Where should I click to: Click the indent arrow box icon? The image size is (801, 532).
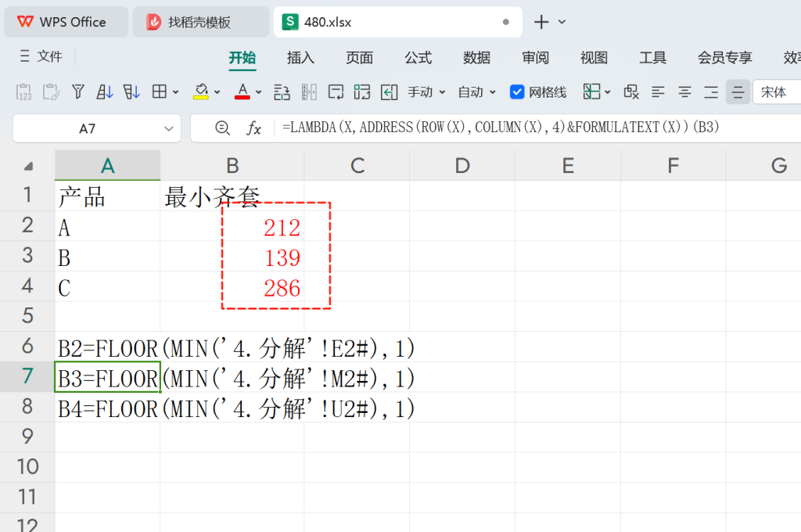coord(389,92)
